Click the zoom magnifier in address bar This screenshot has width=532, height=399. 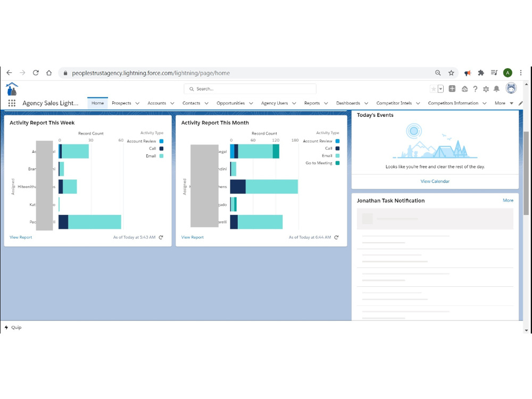(438, 72)
